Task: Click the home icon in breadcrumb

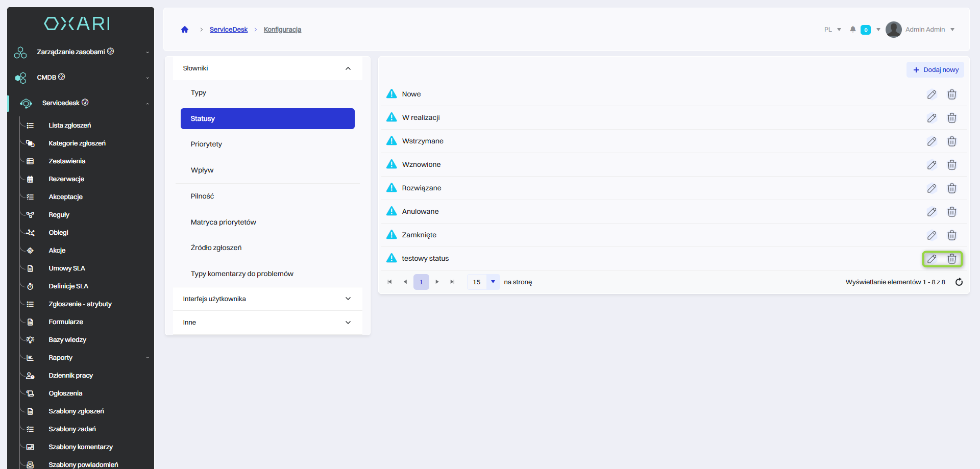Action: [x=185, y=30]
